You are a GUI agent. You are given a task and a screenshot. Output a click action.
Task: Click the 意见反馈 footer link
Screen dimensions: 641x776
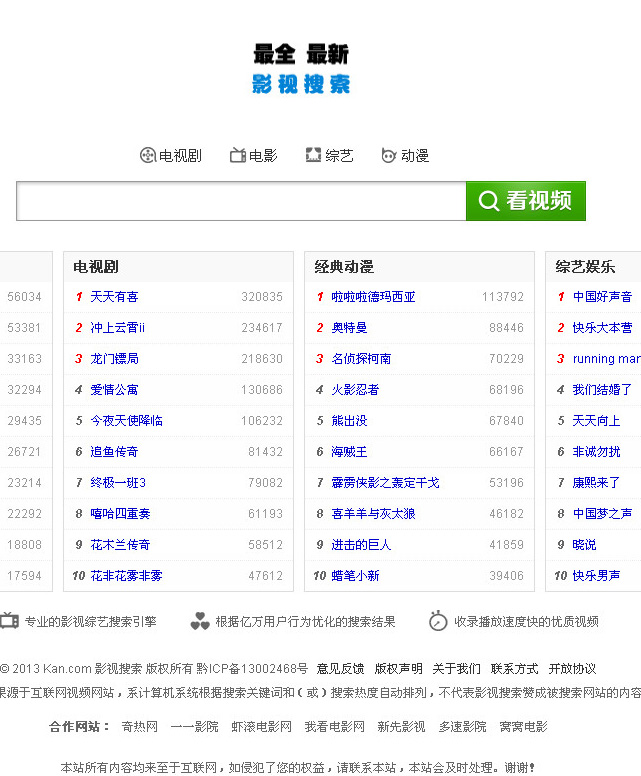pyautogui.click(x=341, y=669)
